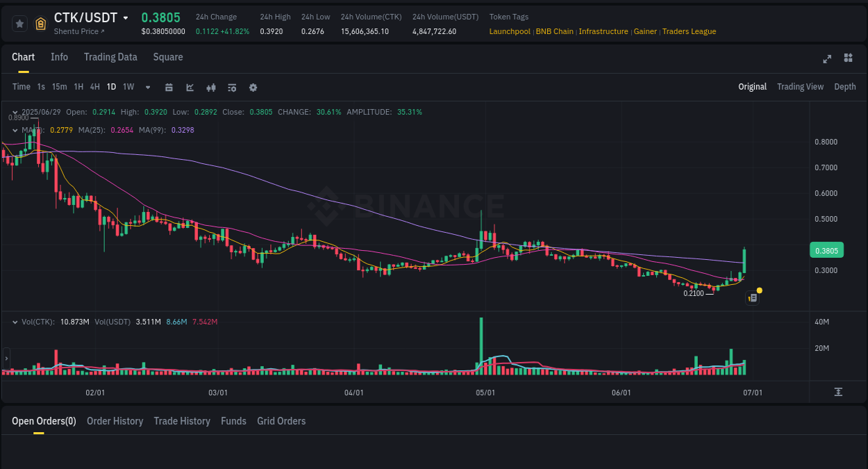Expand chart to fullscreen with arrows icon
868x469 pixels.
coord(826,59)
